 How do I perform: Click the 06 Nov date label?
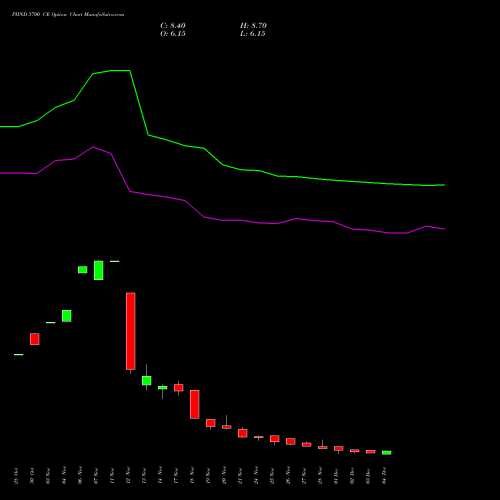tap(80, 476)
